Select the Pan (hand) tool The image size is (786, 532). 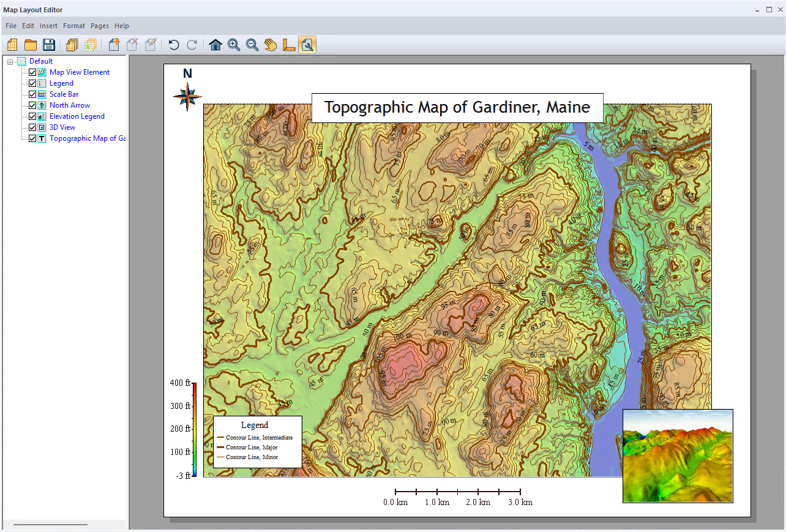271,45
